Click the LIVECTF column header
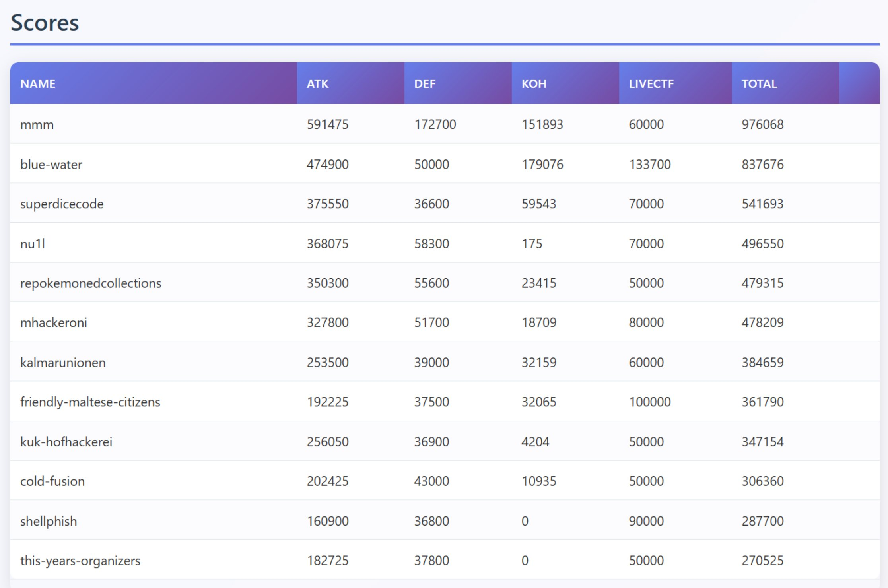The height and width of the screenshot is (588, 888). pyautogui.click(x=651, y=83)
